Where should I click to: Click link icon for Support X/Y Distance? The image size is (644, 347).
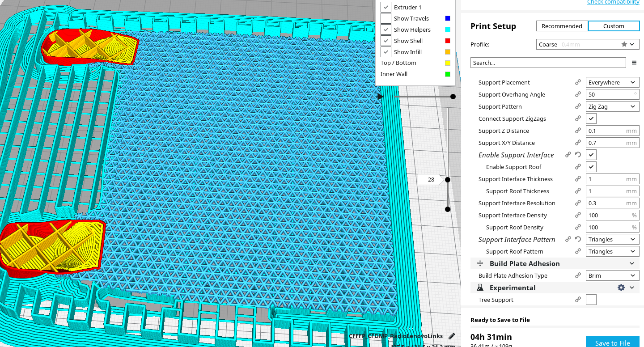click(x=578, y=143)
